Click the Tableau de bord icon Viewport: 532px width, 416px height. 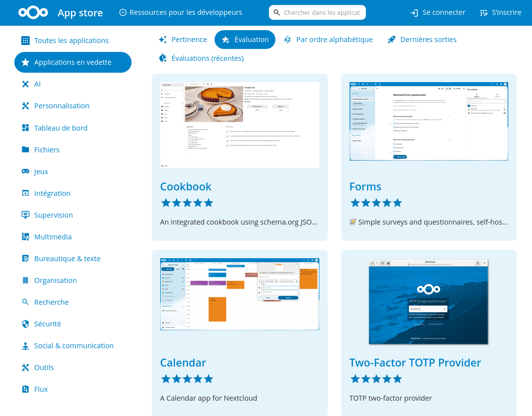26,128
